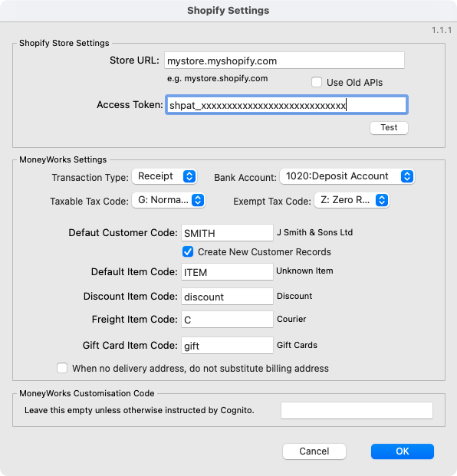Viewport: 457px width, 476px height.
Task: Click the 'e.g. mystore.shopify.com' hint text
Action: point(218,79)
